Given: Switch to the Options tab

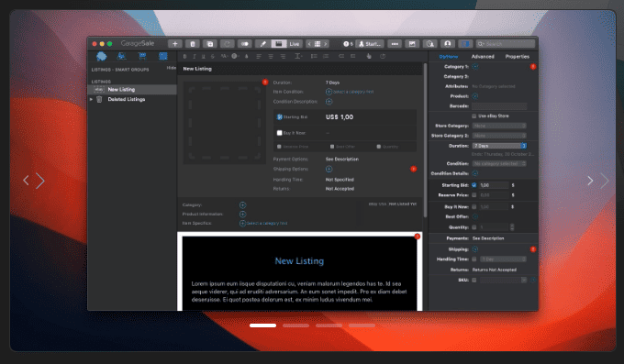Looking at the screenshot, I should pyautogui.click(x=449, y=57).
